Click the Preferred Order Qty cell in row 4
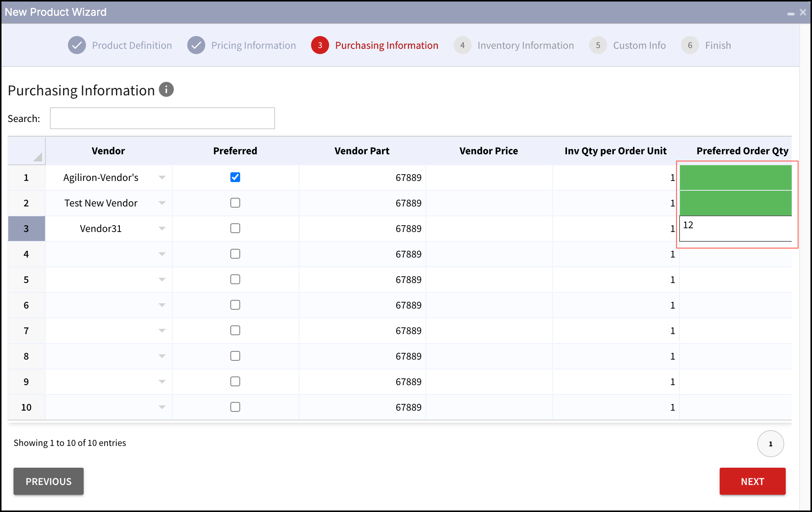812x512 pixels. coord(736,254)
